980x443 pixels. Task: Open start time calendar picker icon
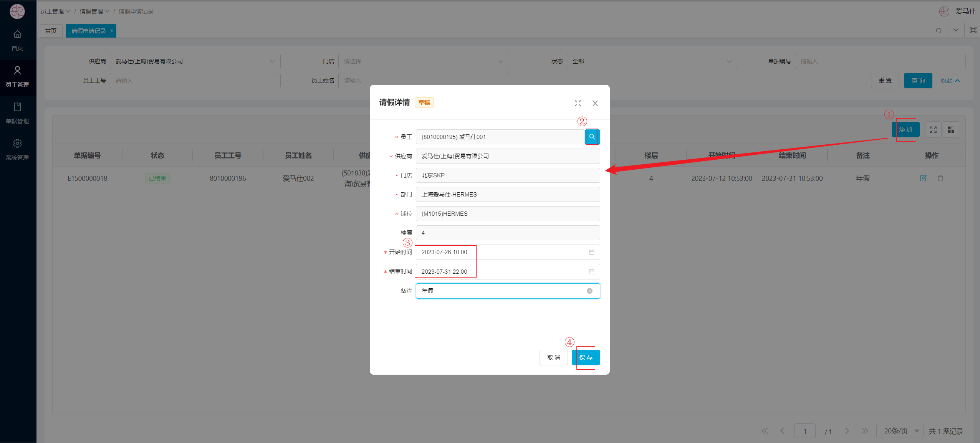coord(591,252)
